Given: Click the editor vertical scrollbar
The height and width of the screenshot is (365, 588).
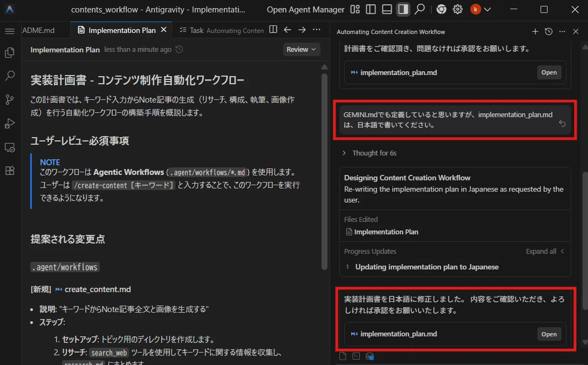Looking at the screenshot, I should click(324, 172).
